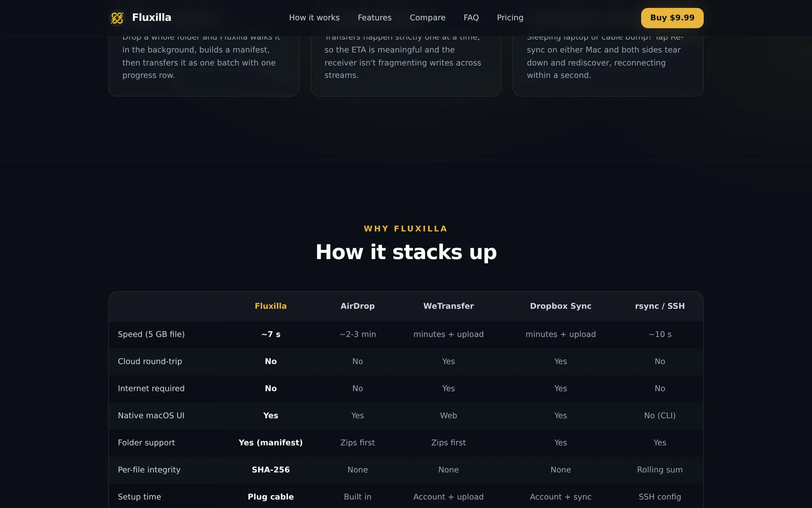Select the AirDrop column header
The width and height of the screenshot is (812, 508).
[357, 306]
